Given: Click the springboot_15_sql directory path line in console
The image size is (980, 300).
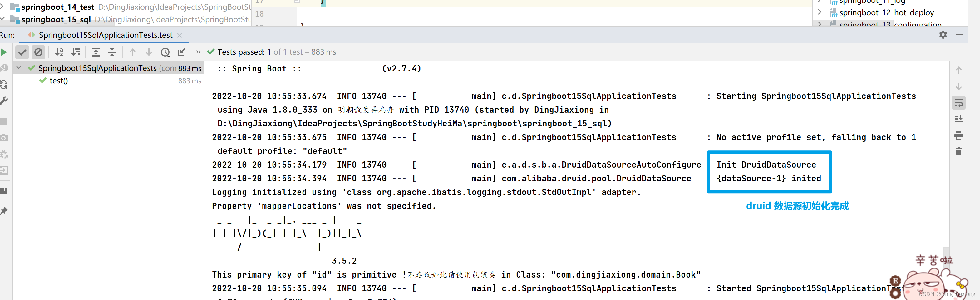Looking at the screenshot, I should tap(414, 124).
